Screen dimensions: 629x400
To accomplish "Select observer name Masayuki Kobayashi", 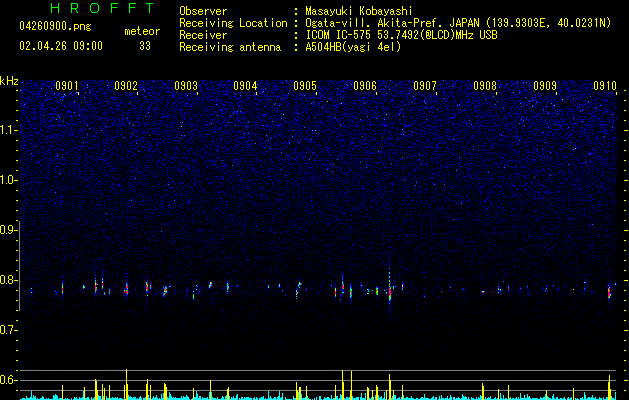I will 359,11.
